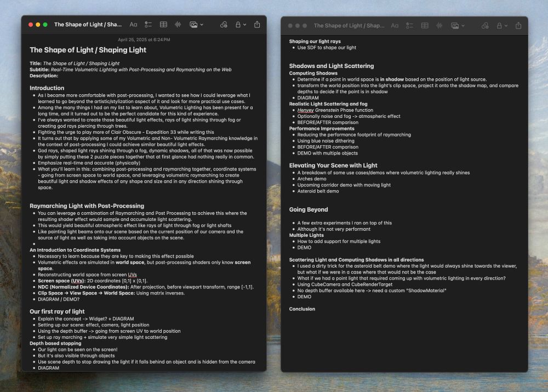Click 'Computing Shadows' subheading
This screenshot has height=392, width=548.
pyautogui.click(x=313, y=73)
